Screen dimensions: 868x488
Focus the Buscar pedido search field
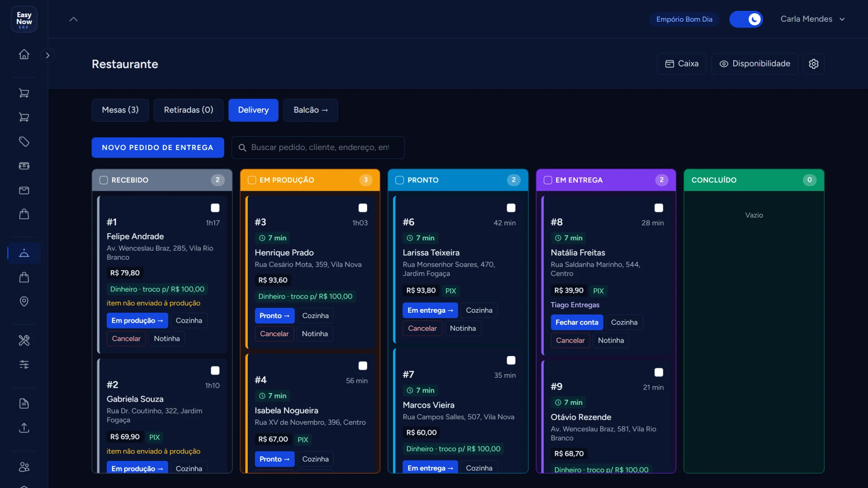point(318,147)
